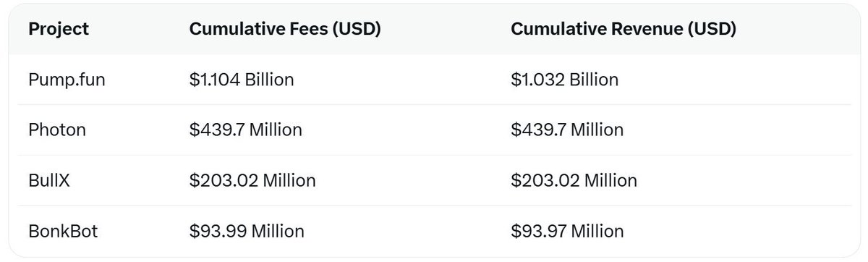
Task: Select the Photon project cell
Action: coord(57,130)
